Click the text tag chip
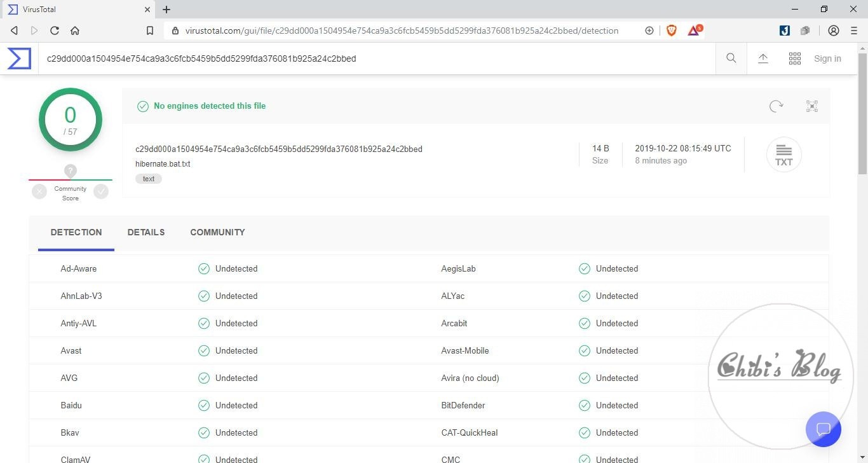Viewport: 868px width, 463px height. (149, 179)
